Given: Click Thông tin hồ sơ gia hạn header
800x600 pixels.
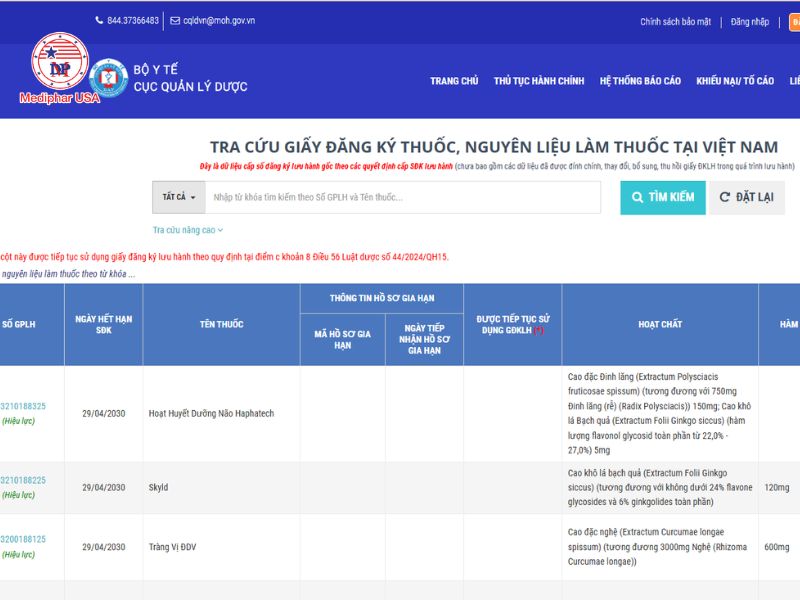Looking at the screenshot, I should click(x=382, y=298).
